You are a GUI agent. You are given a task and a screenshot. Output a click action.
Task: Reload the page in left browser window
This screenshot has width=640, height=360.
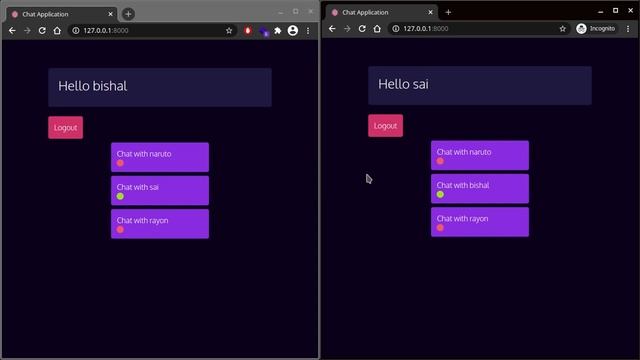(42, 31)
